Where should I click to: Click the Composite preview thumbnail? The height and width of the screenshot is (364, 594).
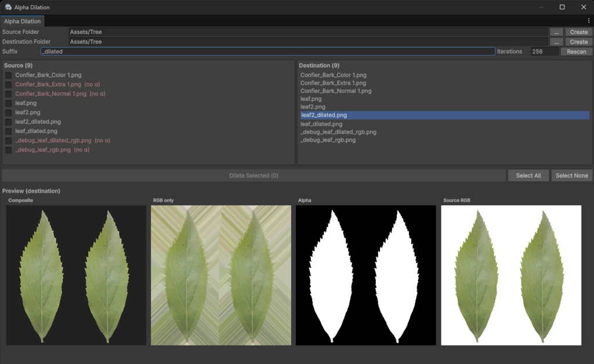pos(76,275)
